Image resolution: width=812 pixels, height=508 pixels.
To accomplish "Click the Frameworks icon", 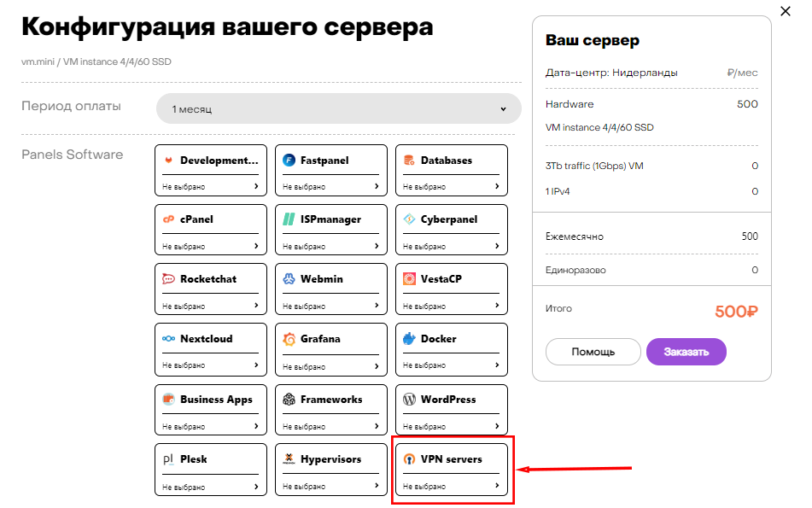I will (x=289, y=400).
